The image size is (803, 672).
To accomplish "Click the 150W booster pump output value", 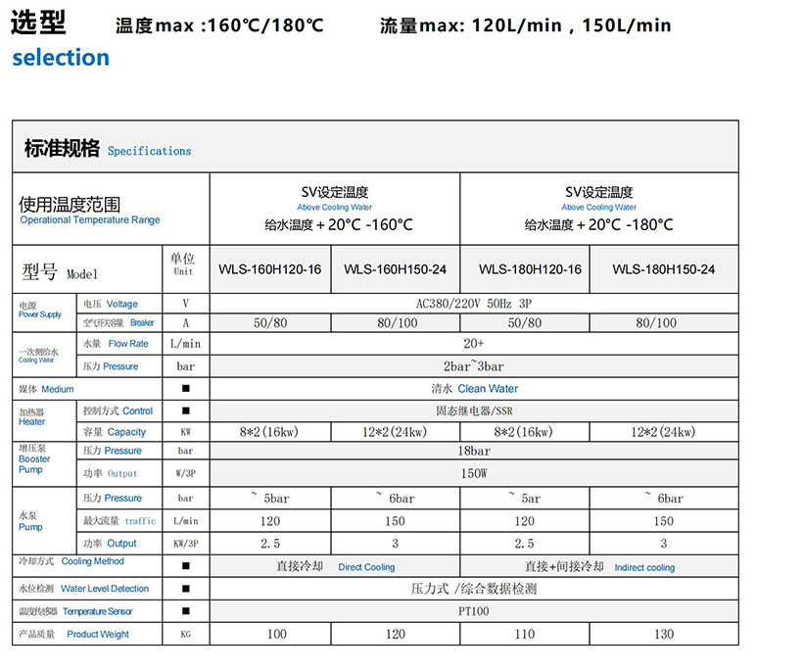I will [x=473, y=474].
